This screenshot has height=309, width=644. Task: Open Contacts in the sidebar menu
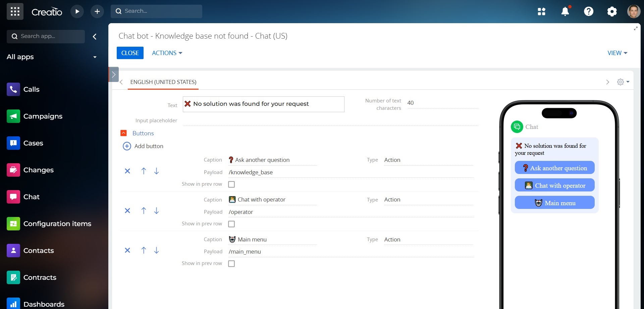tap(39, 251)
